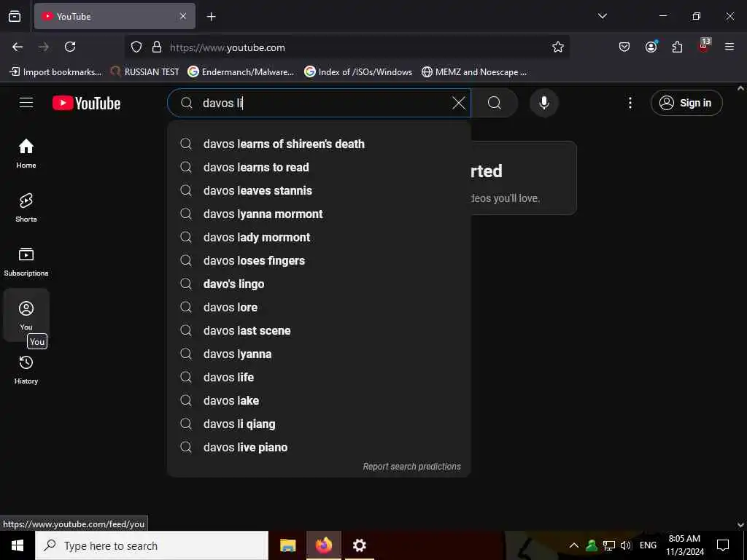Select suggestion 'davos learns to read'
The width and height of the screenshot is (747, 560).
319,167
